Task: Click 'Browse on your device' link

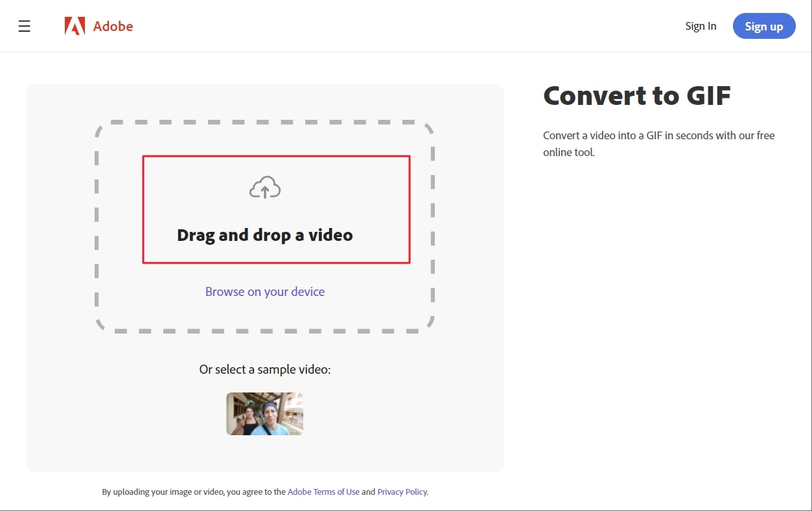Action: click(264, 291)
